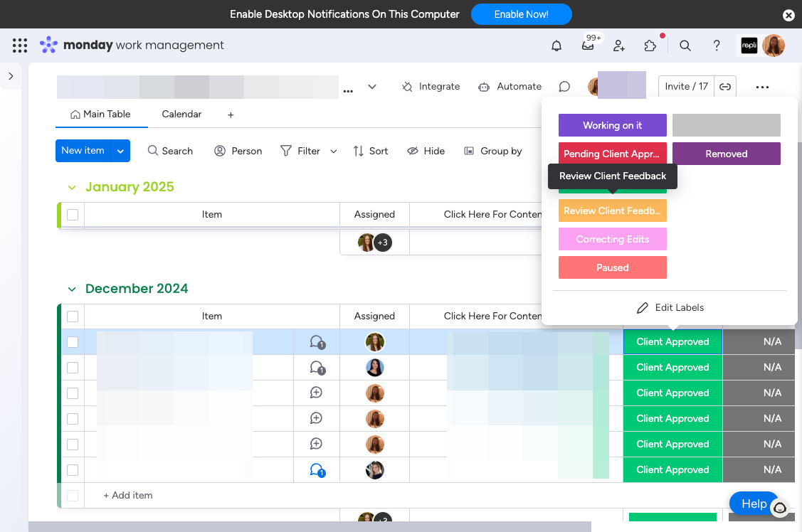Open the blue updates bubble in last row
This screenshot has width=802, height=532.
pyautogui.click(x=317, y=469)
